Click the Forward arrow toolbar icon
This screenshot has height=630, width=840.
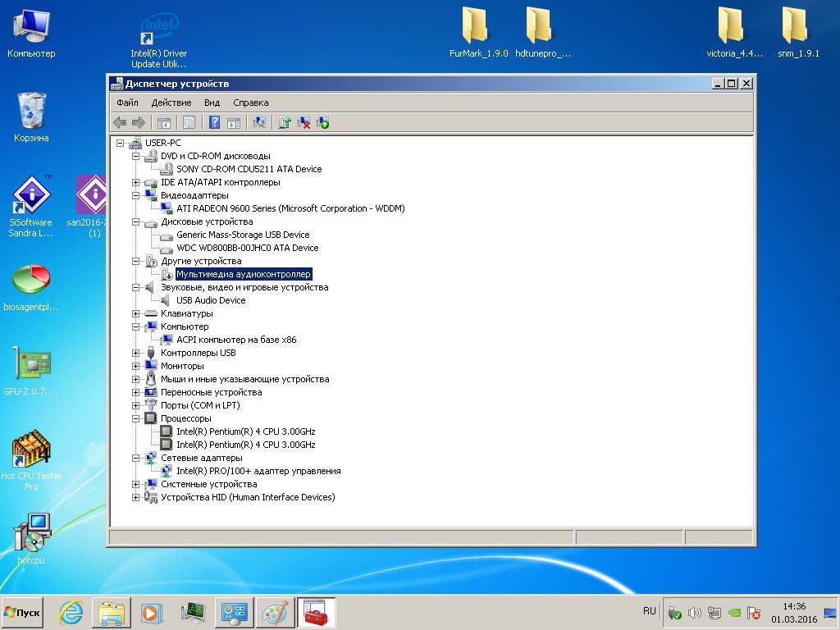pyautogui.click(x=139, y=123)
